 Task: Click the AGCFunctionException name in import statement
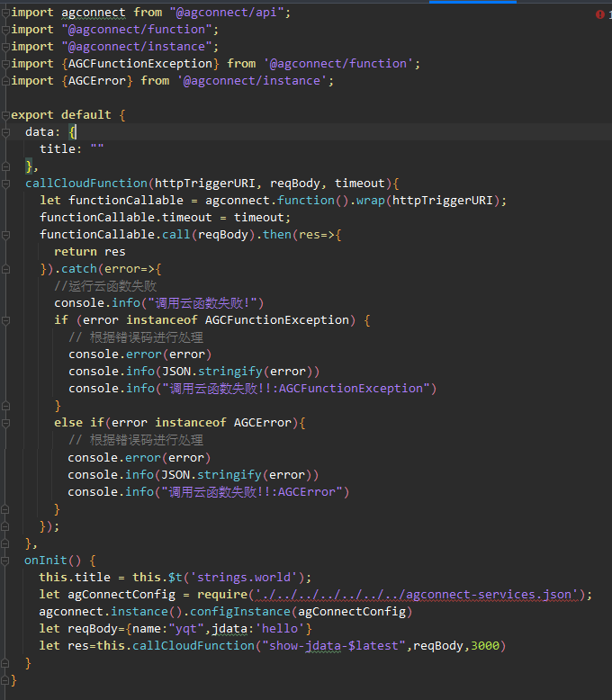140,64
